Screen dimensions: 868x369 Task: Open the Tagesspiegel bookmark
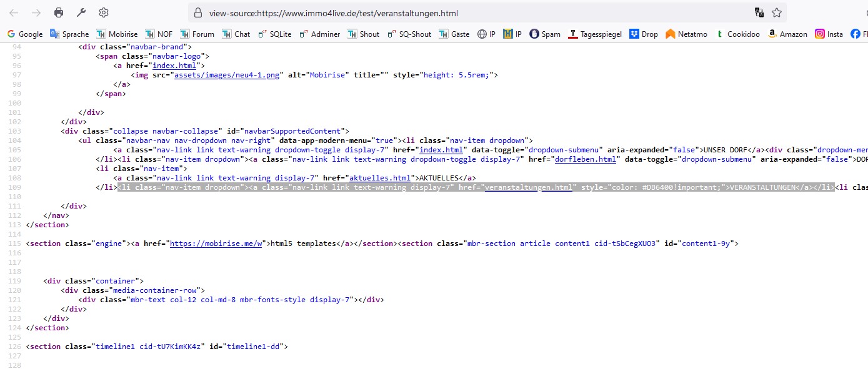pos(595,34)
